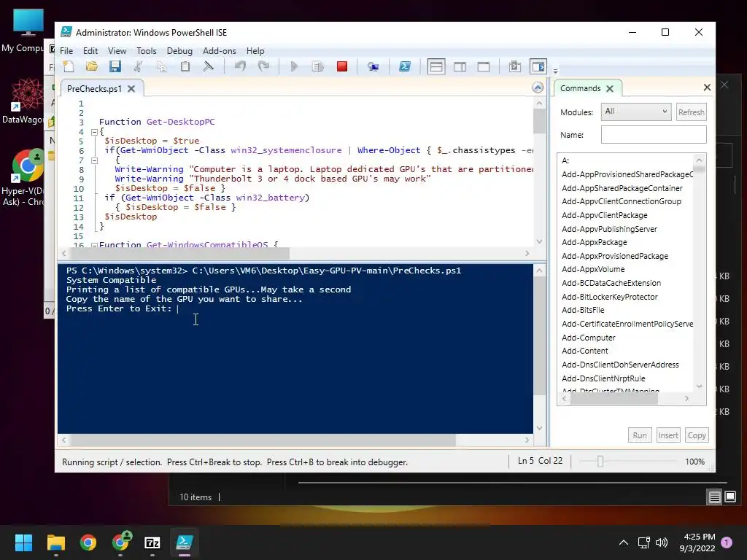Adjust the zoom slider in status bar

[x=600, y=462]
